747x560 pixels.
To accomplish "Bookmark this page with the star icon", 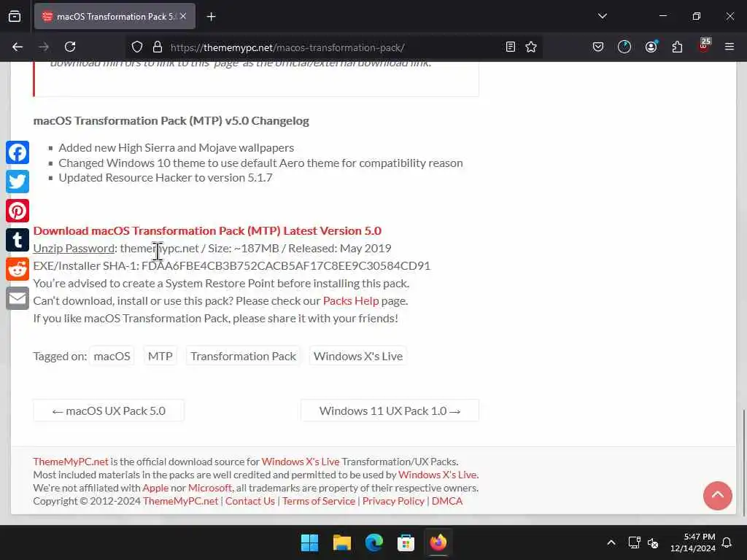I will coord(531,47).
